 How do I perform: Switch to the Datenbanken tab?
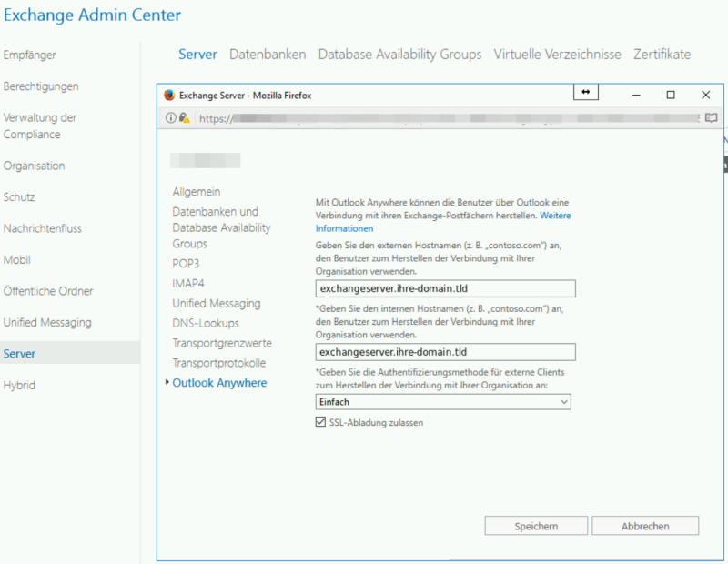(x=268, y=55)
